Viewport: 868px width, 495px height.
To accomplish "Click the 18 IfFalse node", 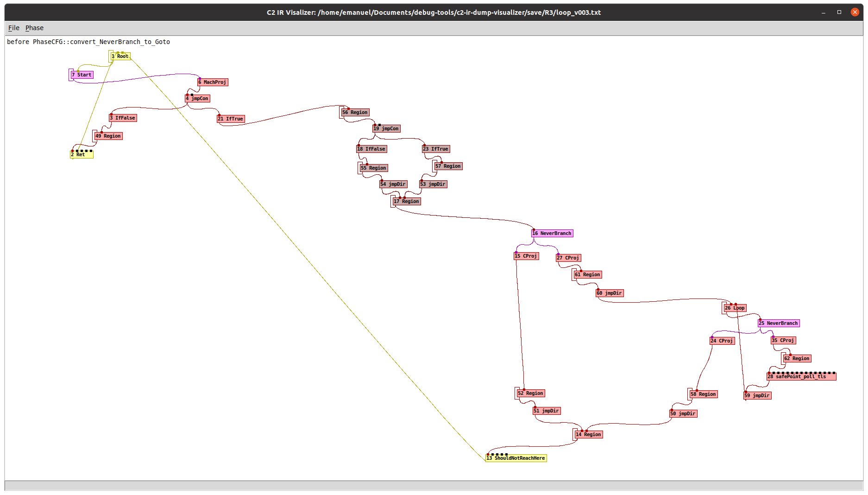I will click(x=371, y=149).
